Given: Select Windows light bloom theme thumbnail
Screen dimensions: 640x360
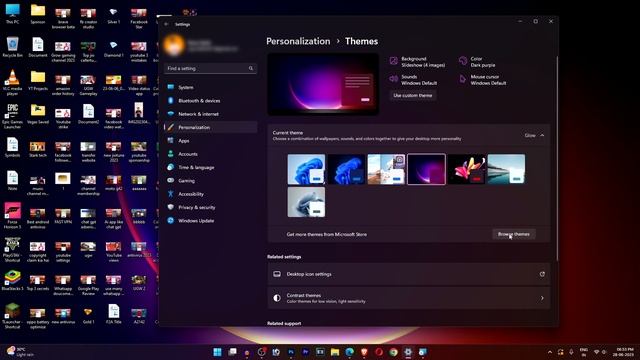Looking at the screenshot, I should 306,169.
